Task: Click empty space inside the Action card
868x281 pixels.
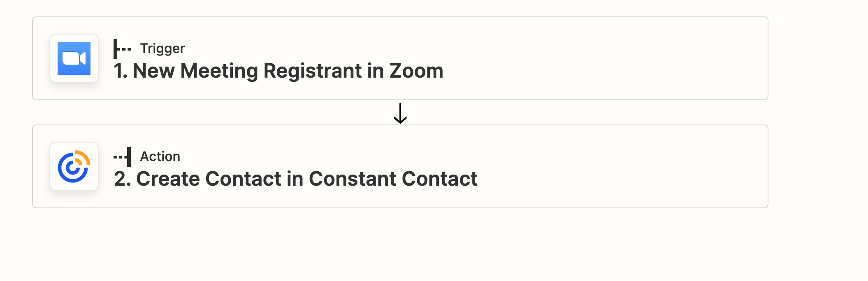Action: pos(617,166)
